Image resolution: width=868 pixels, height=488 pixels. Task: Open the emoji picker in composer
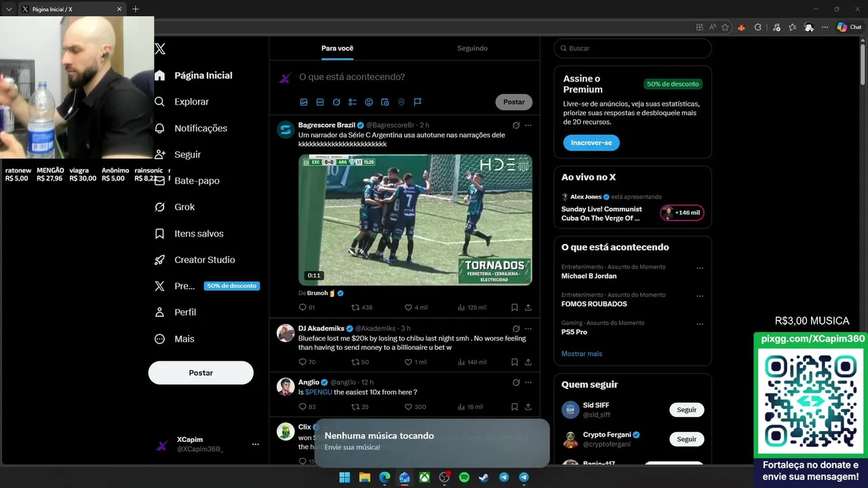point(369,102)
